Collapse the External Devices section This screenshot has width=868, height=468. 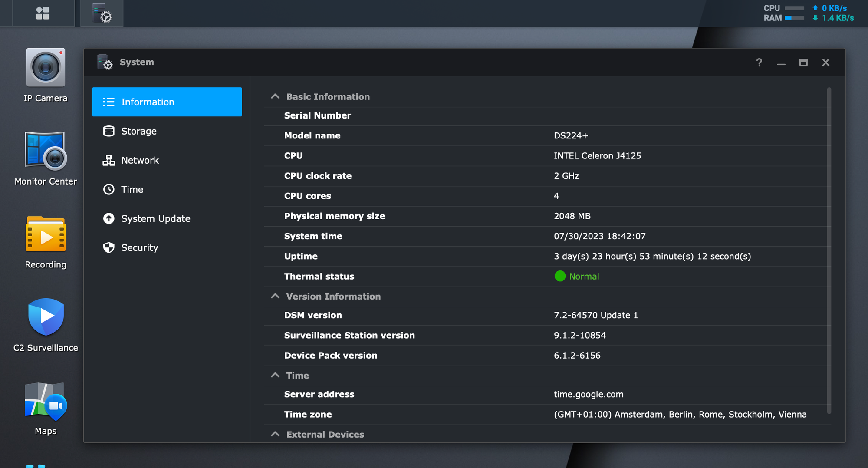[275, 434]
